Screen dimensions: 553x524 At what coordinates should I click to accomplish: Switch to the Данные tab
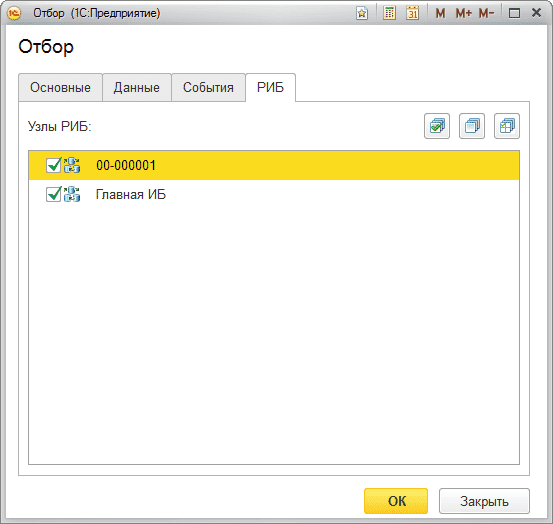click(137, 87)
